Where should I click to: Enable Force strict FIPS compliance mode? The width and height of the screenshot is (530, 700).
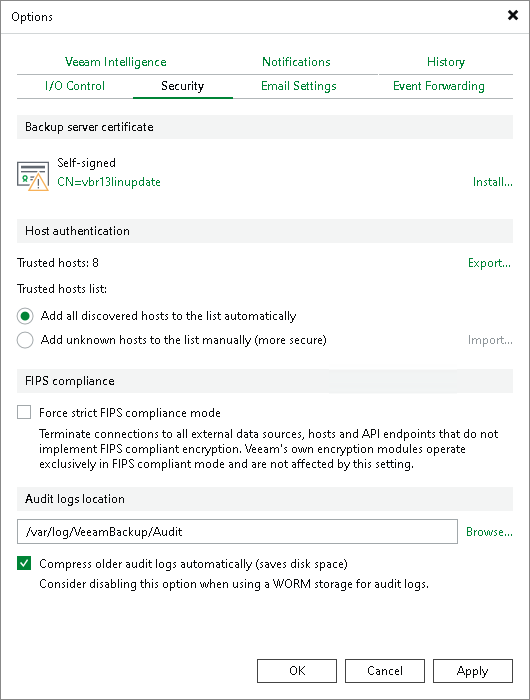24,412
